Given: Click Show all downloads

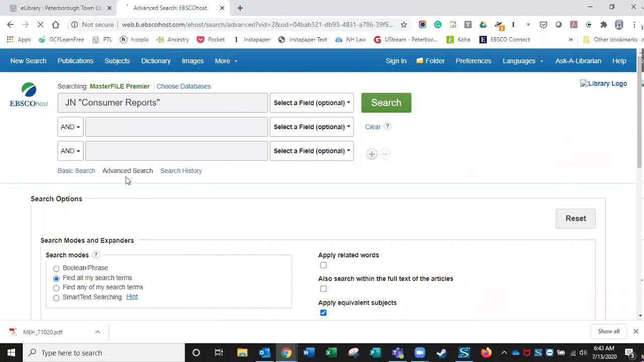Looking at the screenshot, I should pyautogui.click(x=609, y=331).
